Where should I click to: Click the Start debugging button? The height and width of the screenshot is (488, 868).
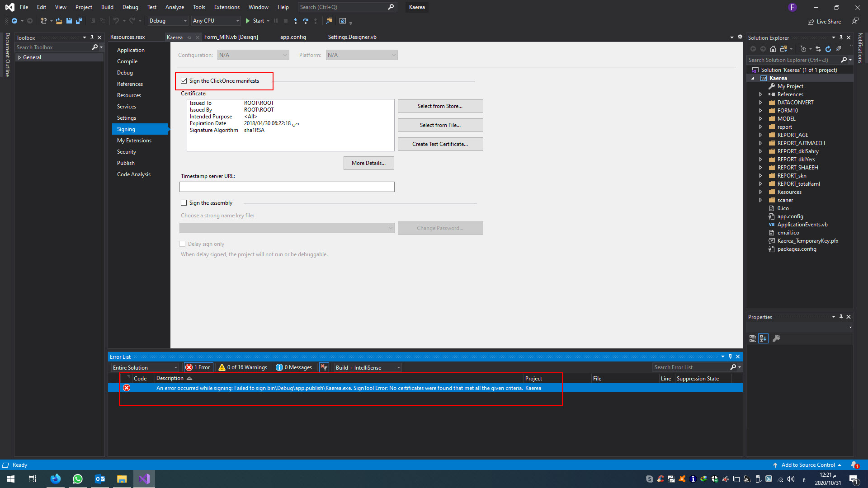255,21
